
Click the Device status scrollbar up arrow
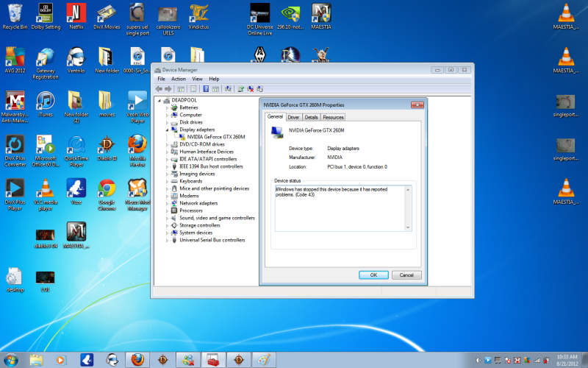(x=408, y=189)
